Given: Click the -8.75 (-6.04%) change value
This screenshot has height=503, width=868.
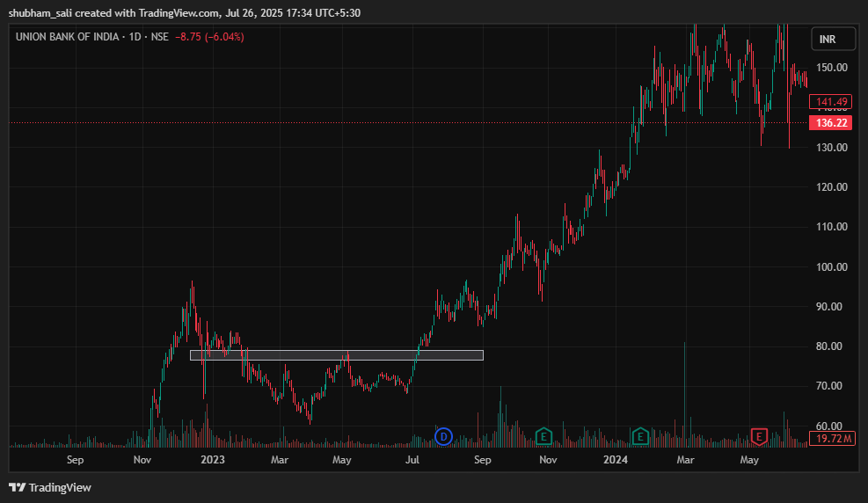Looking at the screenshot, I should (209, 37).
